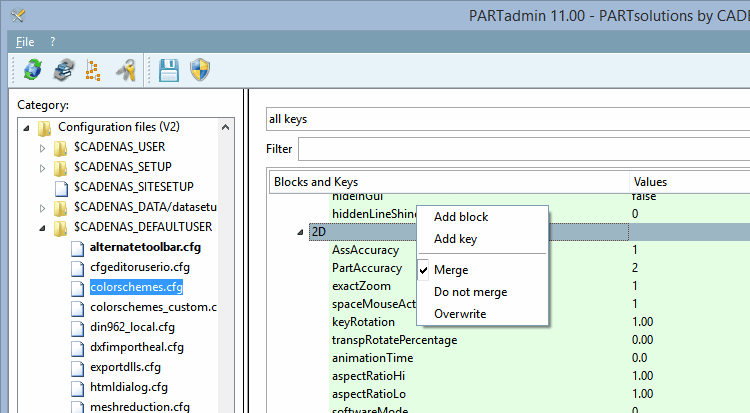Click the security shield toolbar icon
750x413 pixels.
click(200, 69)
